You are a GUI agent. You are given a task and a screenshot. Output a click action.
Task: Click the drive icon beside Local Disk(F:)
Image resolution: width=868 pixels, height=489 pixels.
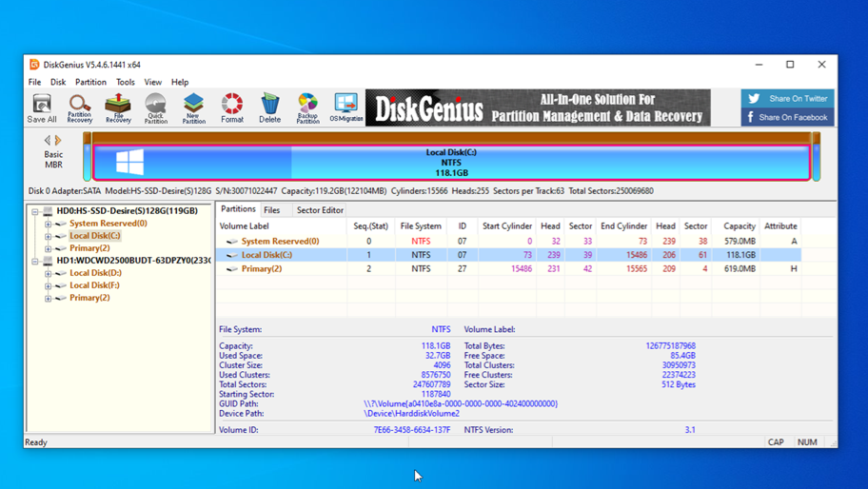61,285
